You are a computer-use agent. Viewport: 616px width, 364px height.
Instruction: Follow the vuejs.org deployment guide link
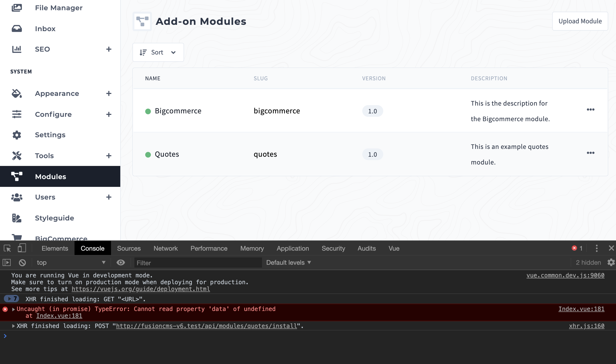(x=141, y=289)
